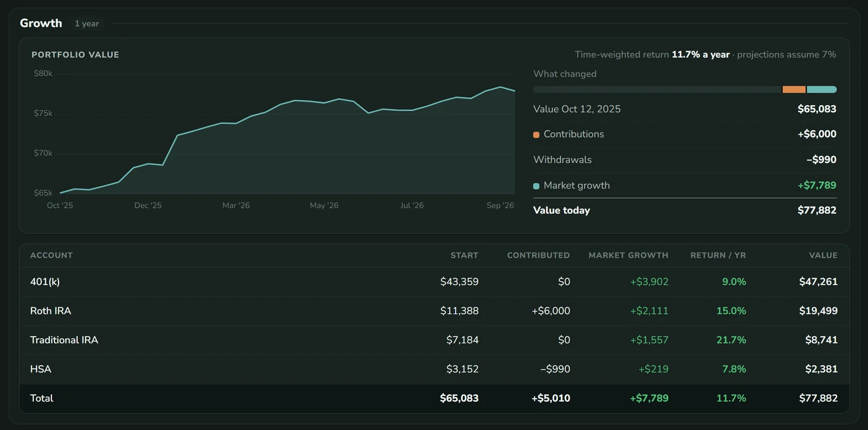Click the "VALUE" column header

pos(824,255)
